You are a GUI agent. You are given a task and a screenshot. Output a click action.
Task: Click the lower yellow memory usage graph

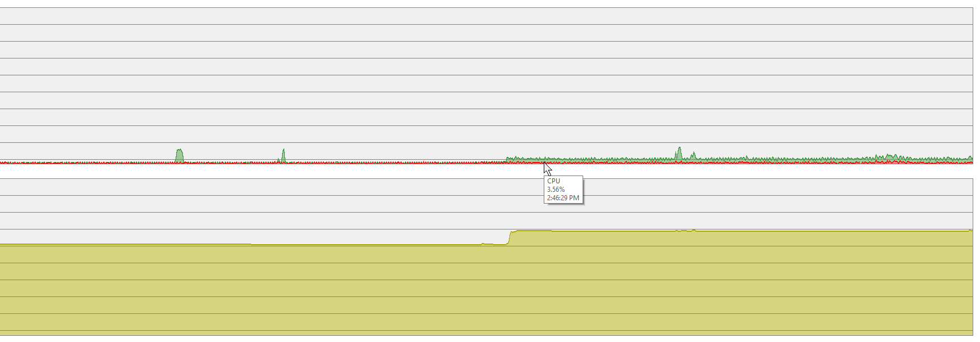(x=486, y=257)
